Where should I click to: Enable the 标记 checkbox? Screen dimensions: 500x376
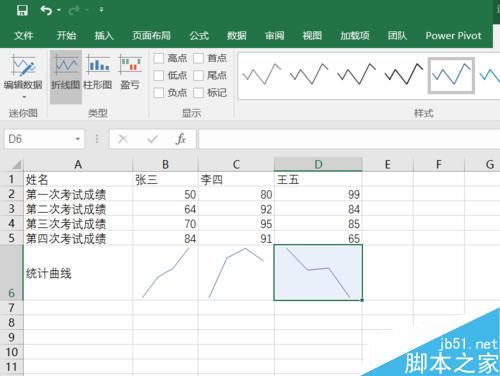pyautogui.click(x=198, y=93)
